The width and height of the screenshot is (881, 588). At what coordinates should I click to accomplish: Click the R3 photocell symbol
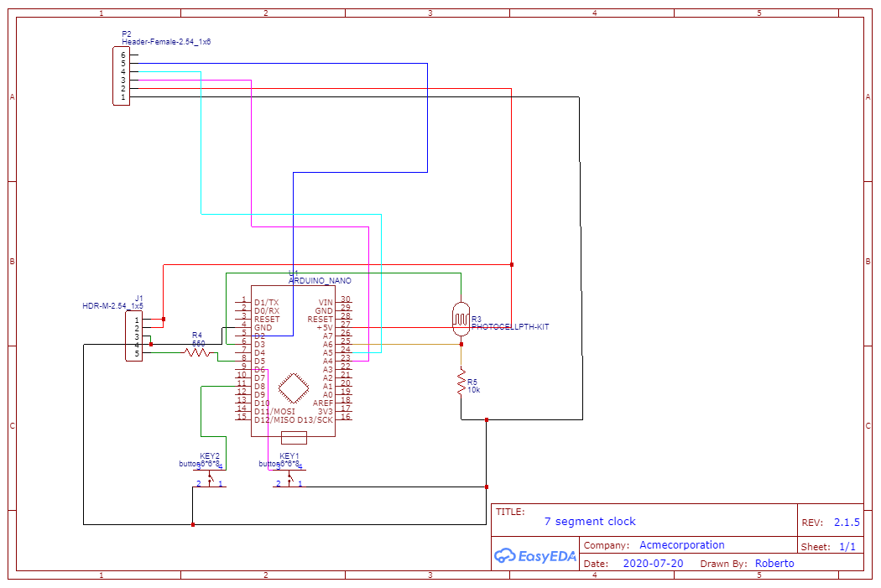click(462, 318)
